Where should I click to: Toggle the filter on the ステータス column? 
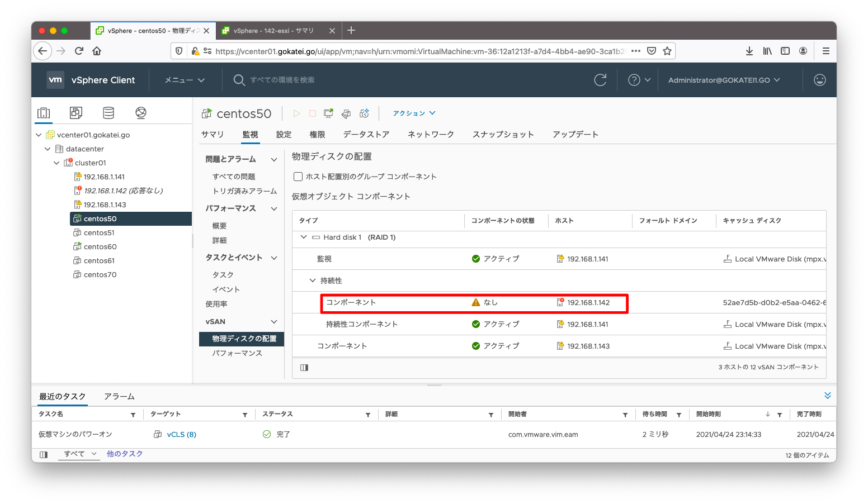368,414
